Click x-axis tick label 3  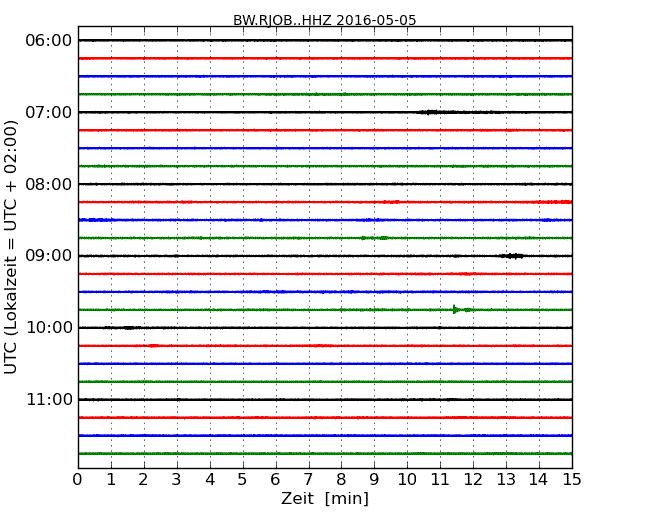177,480
